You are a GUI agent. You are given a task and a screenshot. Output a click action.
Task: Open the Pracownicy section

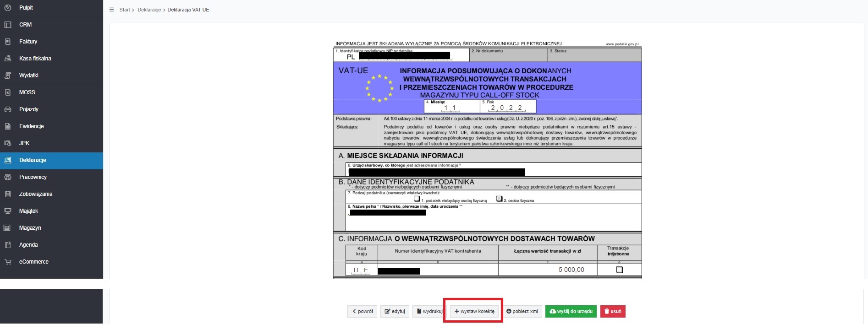coord(51,177)
